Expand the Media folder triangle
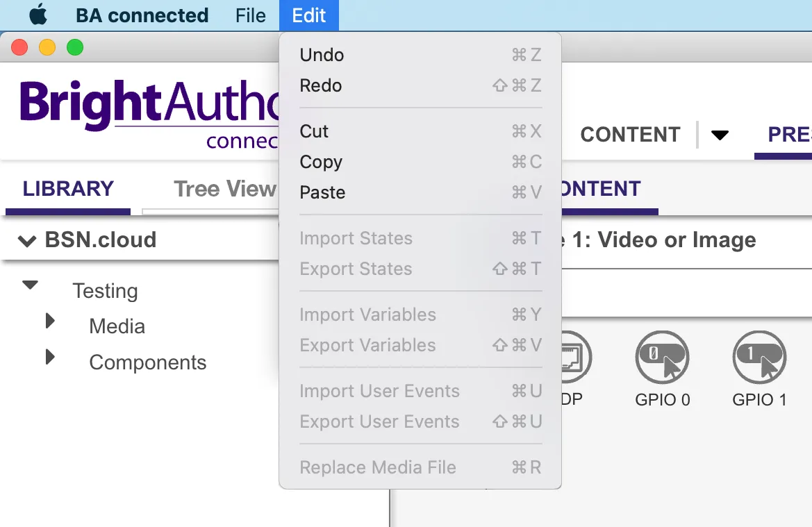Screen dimensions: 812x527 (x=50, y=321)
